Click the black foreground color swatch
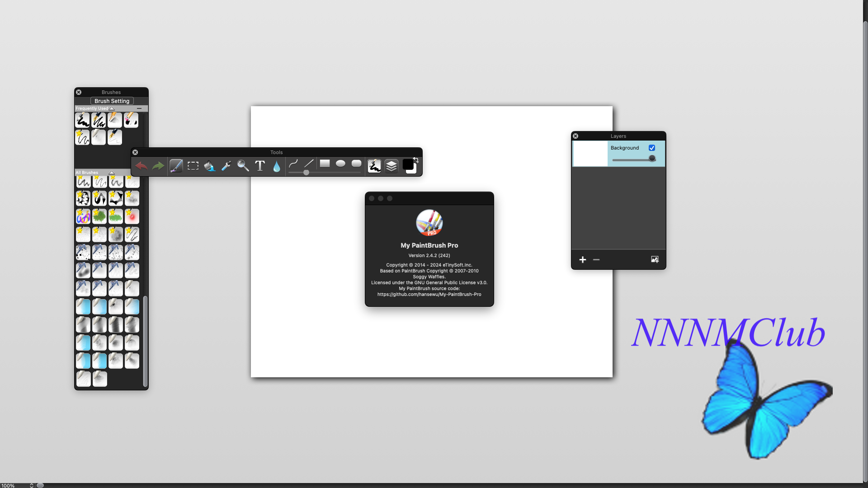 click(x=408, y=164)
